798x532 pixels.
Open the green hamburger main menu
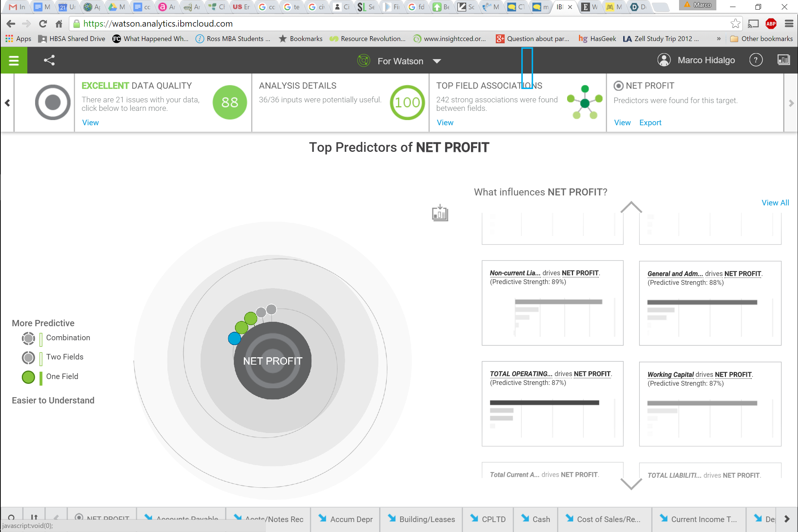14,60
